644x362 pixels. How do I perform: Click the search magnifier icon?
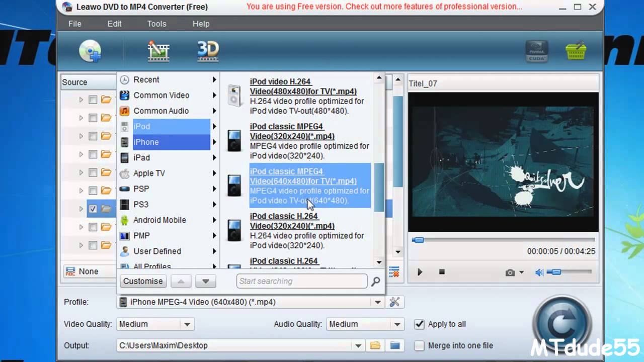coord(375,282)
